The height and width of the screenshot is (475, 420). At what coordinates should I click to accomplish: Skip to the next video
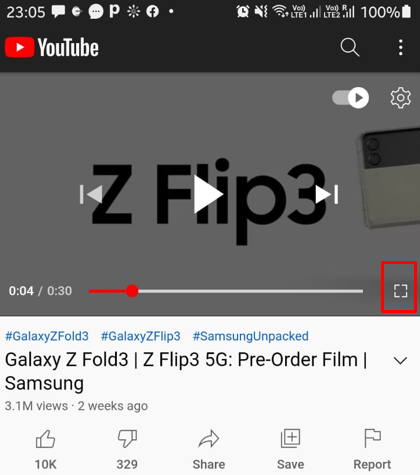pyautogui.click(x=327, y=194)
